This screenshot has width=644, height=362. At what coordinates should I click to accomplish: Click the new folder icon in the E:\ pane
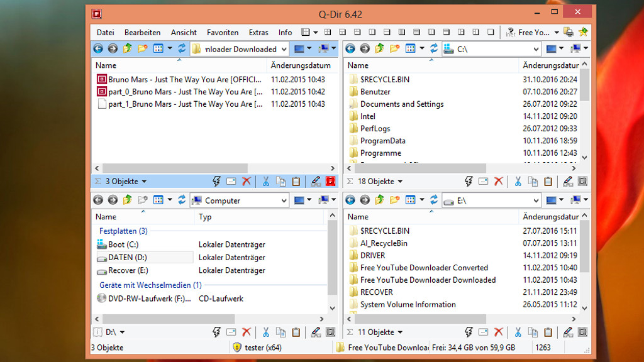coord(394,200)
